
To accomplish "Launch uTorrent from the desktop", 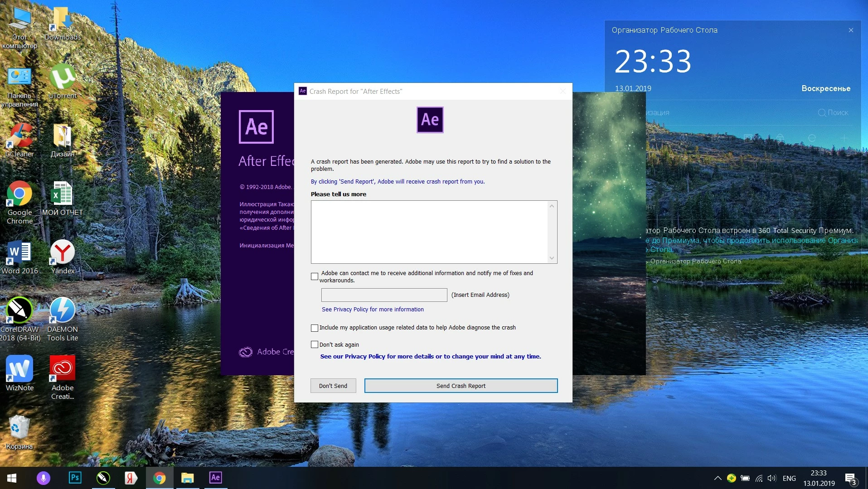I will click(63, 82).
